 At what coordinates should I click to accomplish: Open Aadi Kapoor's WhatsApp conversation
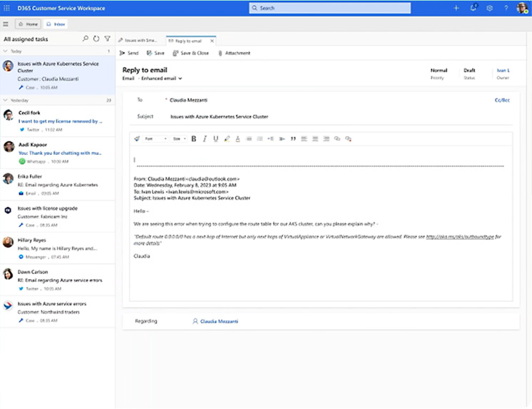pos(58,153)
